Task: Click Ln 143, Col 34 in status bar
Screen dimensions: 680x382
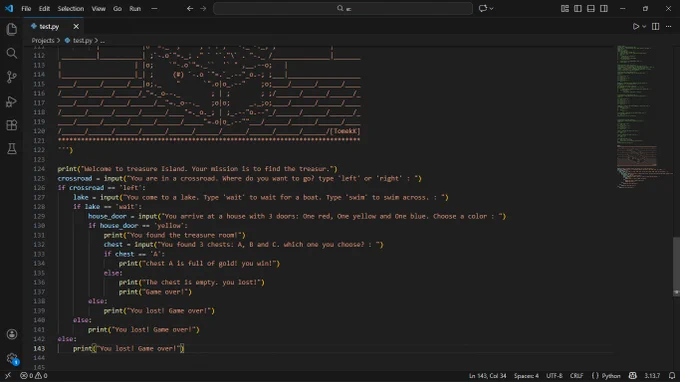Action: click(x=487, y=376)
